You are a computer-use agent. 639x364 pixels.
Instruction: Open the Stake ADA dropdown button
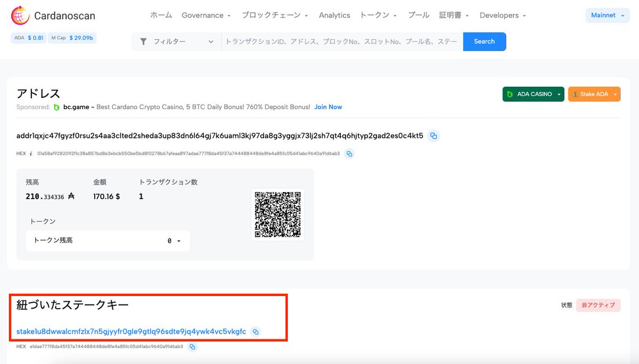click(x=594, y=94)
